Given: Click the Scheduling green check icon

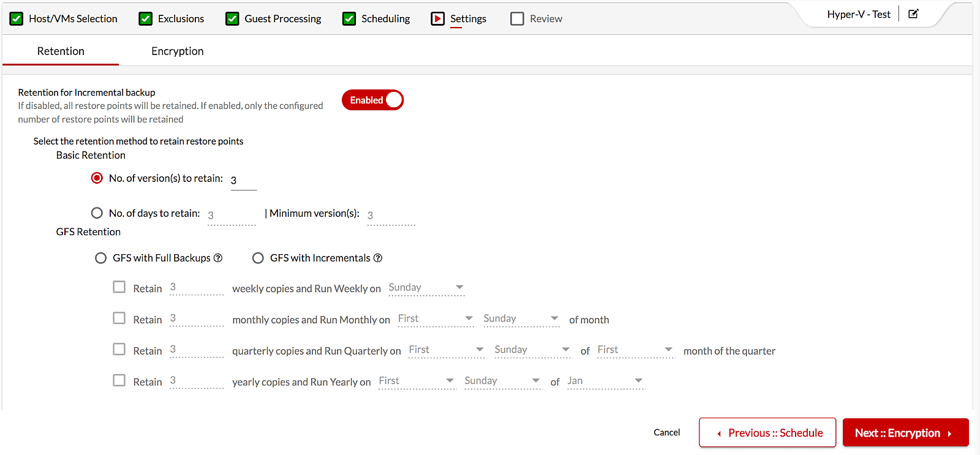Looking at the screenshot, I should [349, 19].
